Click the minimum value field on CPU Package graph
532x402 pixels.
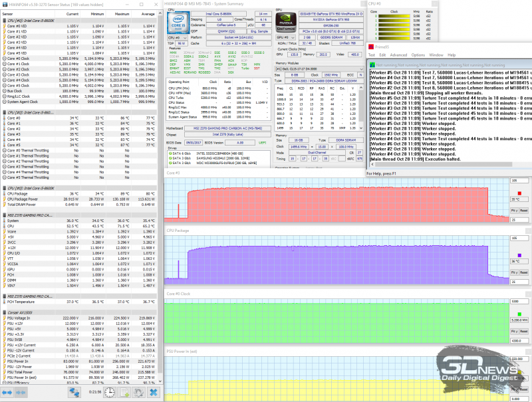tap(519, 282)
